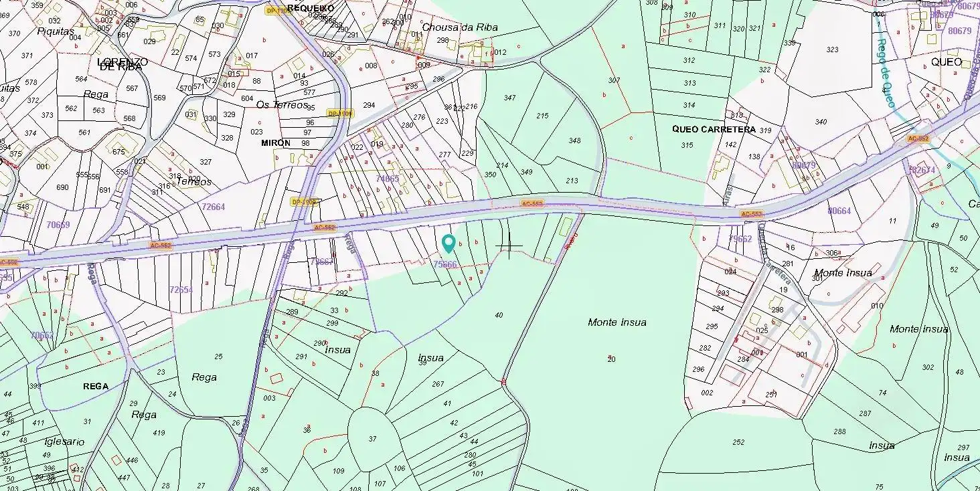The width and height of the screenshot is (980, 491).
Task: Click parcel number '347'
Action: 510,98
